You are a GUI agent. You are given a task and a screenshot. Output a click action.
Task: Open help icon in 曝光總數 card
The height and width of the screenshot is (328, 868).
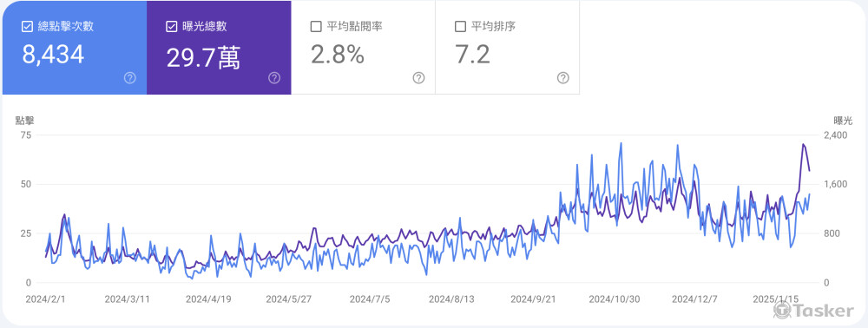(x=274, y=78)
